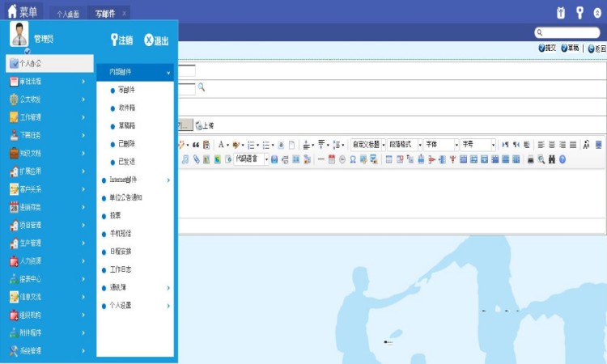This screenshot has height=364, width=607.
Task: Click the help question mark icon in editor
Action: pyautogui.click(x=562, y=159)
